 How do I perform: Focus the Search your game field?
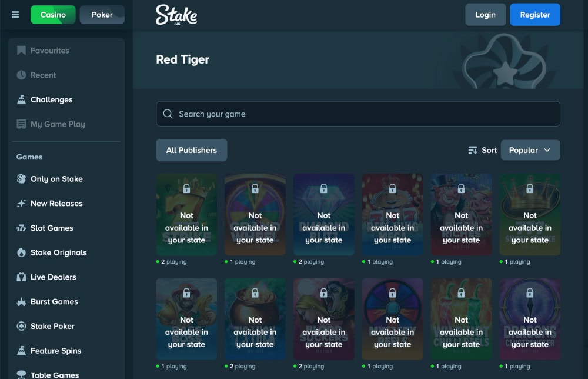(x=358, y=114)
